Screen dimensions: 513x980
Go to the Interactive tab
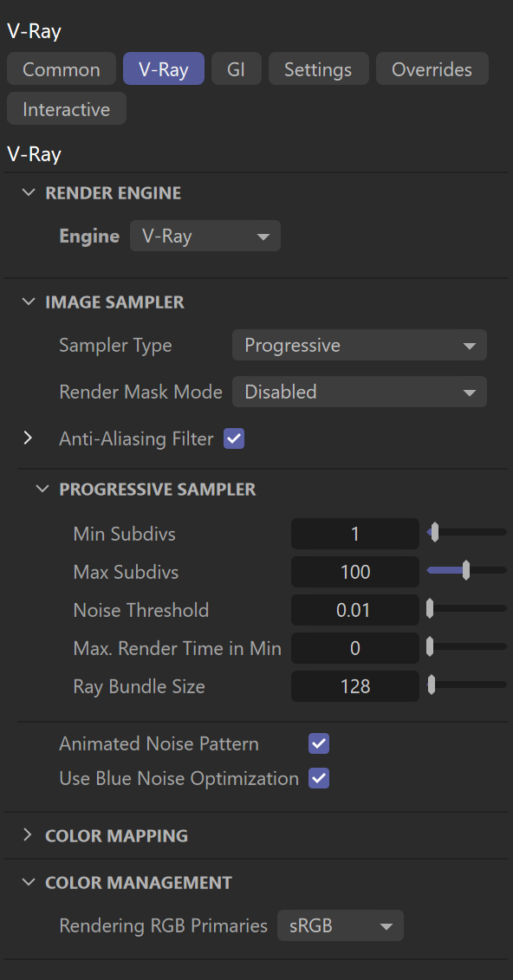coord(66,109)
